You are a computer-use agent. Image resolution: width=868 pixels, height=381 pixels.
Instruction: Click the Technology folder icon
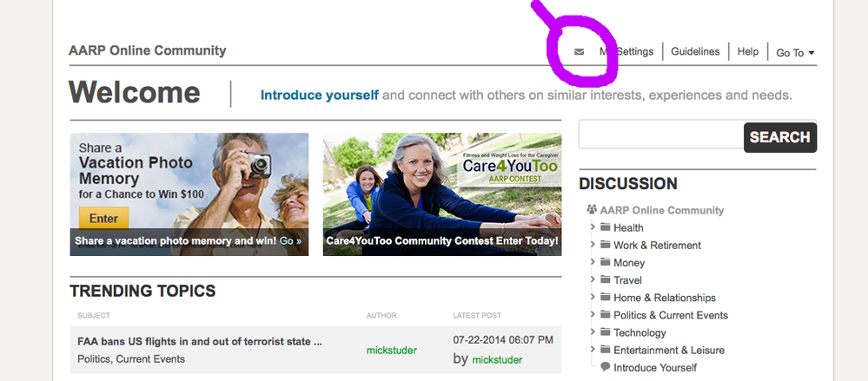[605, 332]
